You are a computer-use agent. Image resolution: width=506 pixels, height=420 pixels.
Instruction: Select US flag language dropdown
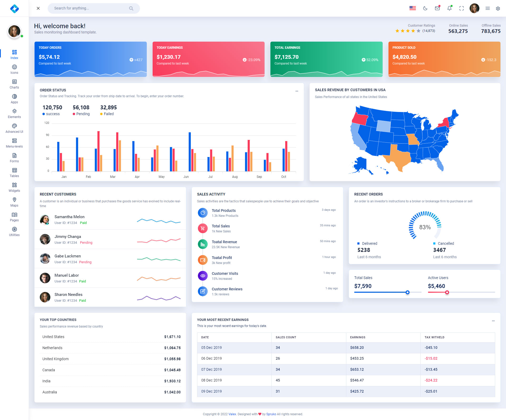coord(413,8)
